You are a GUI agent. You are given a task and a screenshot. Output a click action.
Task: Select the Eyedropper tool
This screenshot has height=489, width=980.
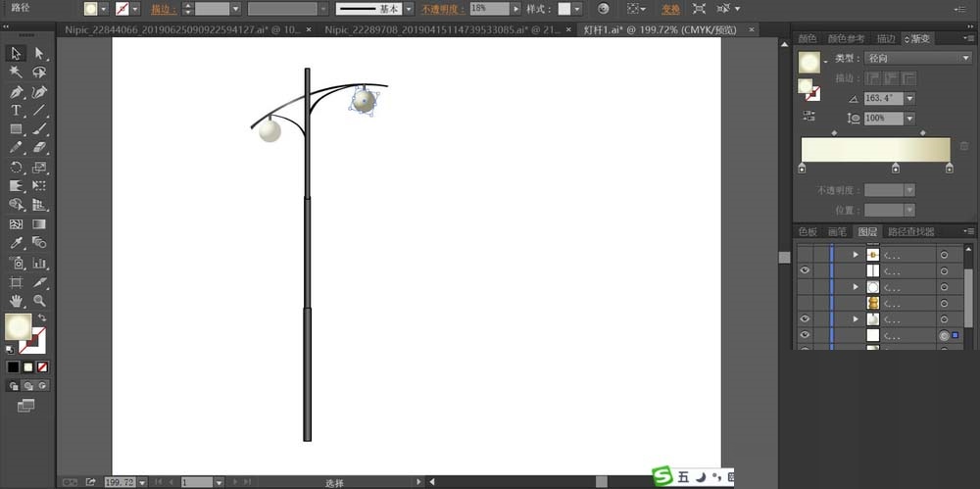(x=17, y=242)
